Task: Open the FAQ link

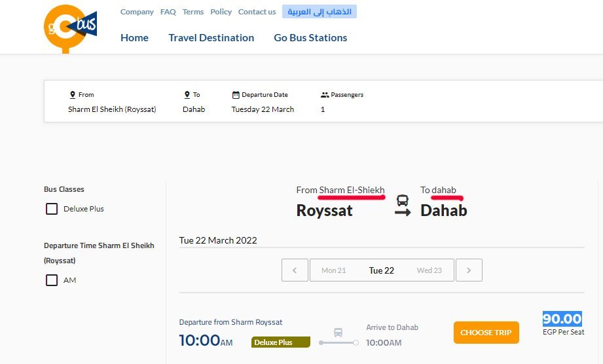Action: coord(168,12)
